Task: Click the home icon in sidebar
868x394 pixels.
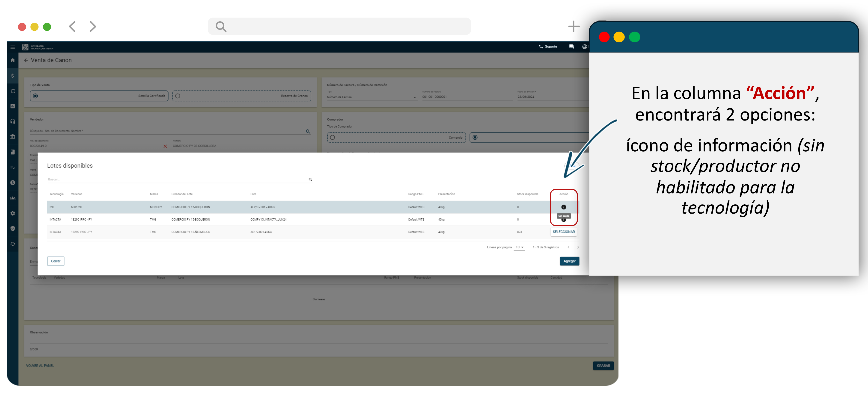Action: pyautogui.click(x=12, y=60)
